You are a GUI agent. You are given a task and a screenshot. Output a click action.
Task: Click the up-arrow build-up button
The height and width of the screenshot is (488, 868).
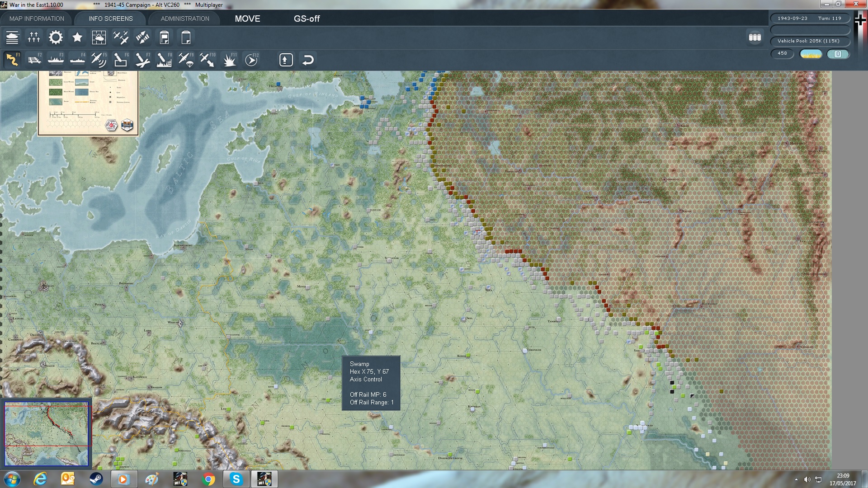click(x=286, y=60)
